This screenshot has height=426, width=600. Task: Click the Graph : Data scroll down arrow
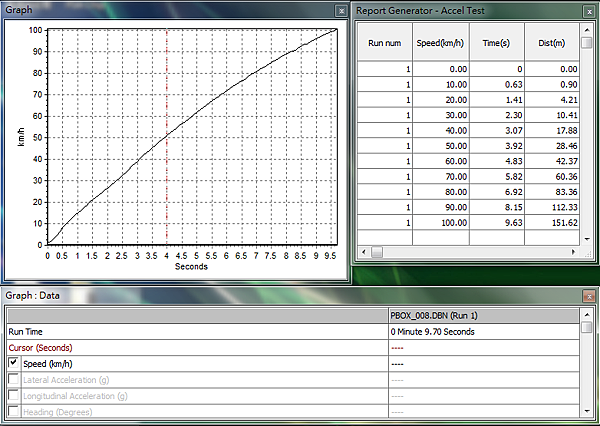click(x=587, y=412)
